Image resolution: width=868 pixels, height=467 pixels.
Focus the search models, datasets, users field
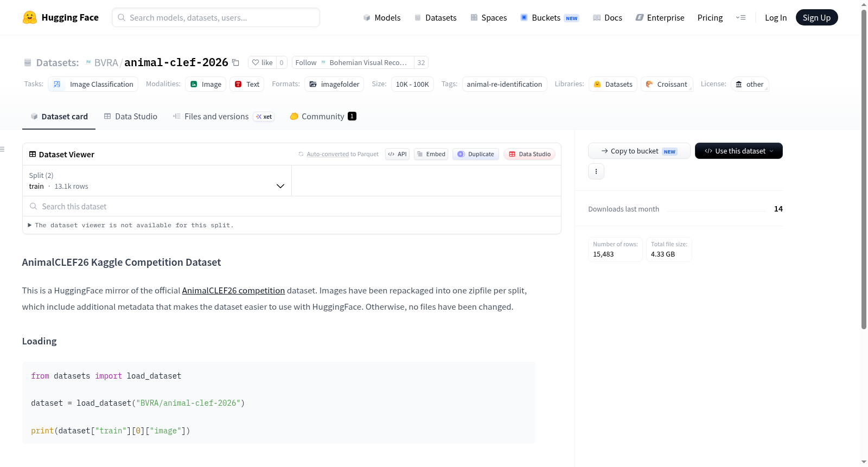(216, 17)
